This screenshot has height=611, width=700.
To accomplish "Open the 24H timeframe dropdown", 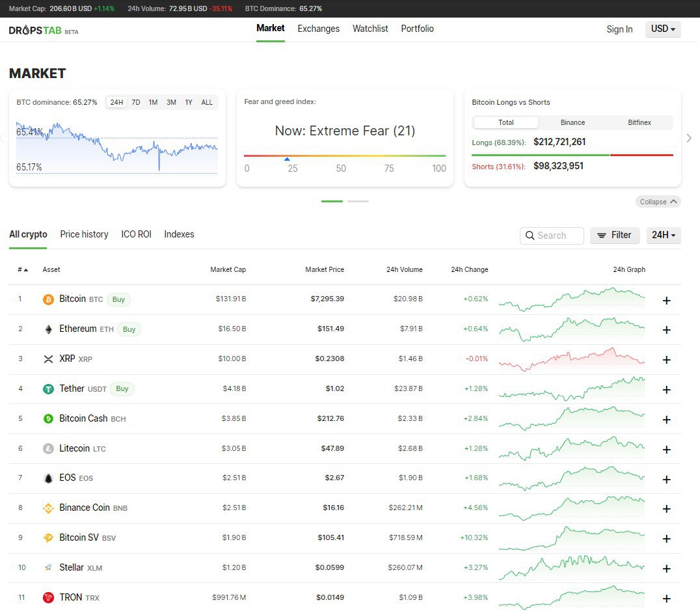I will pos(664,236).
